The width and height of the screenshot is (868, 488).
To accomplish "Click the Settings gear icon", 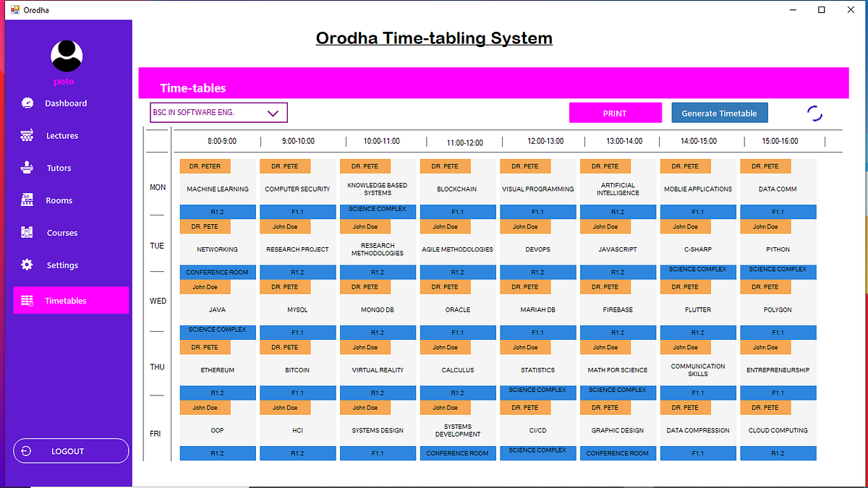I will click(27, 265).
